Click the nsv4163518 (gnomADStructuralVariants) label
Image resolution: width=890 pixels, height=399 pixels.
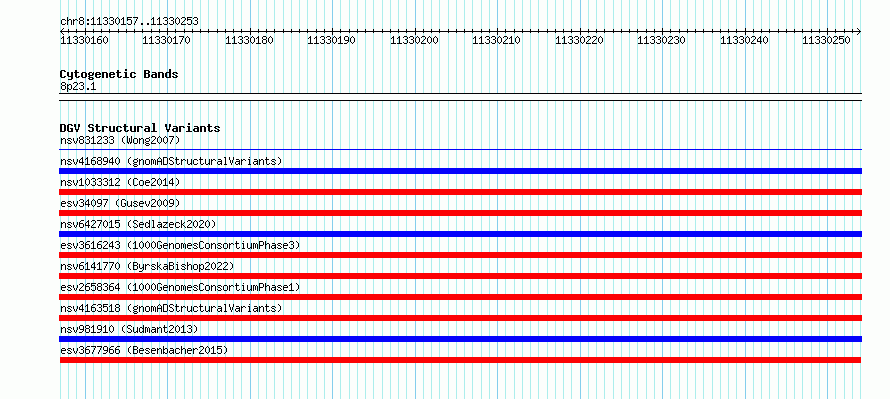click(171, 308)
